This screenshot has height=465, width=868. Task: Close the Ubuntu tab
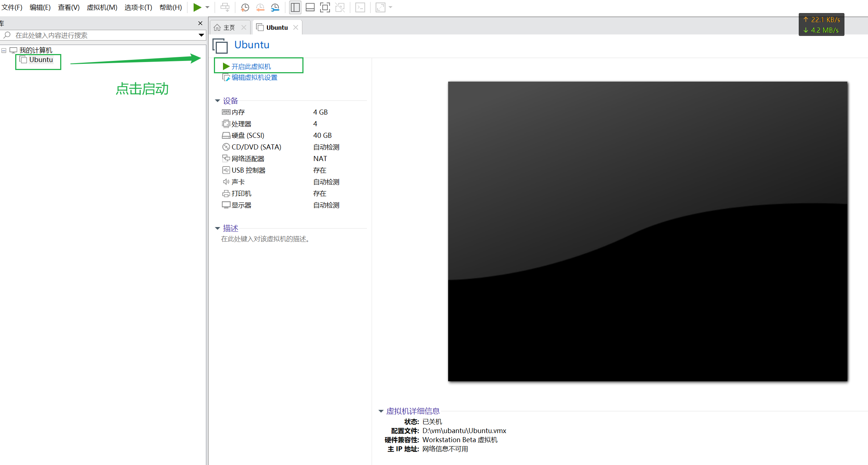click(295, 28)
